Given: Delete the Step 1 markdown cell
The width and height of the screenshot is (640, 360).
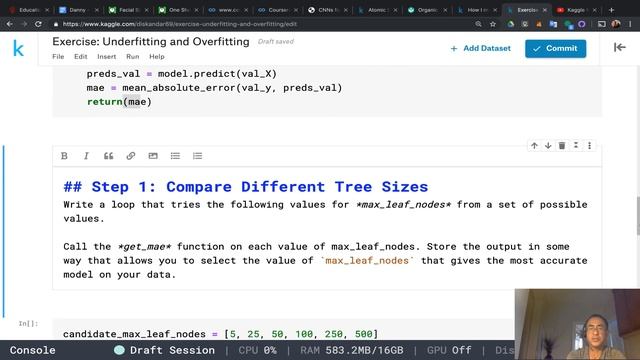Looking at the screenshot, I should pos(562,145).
